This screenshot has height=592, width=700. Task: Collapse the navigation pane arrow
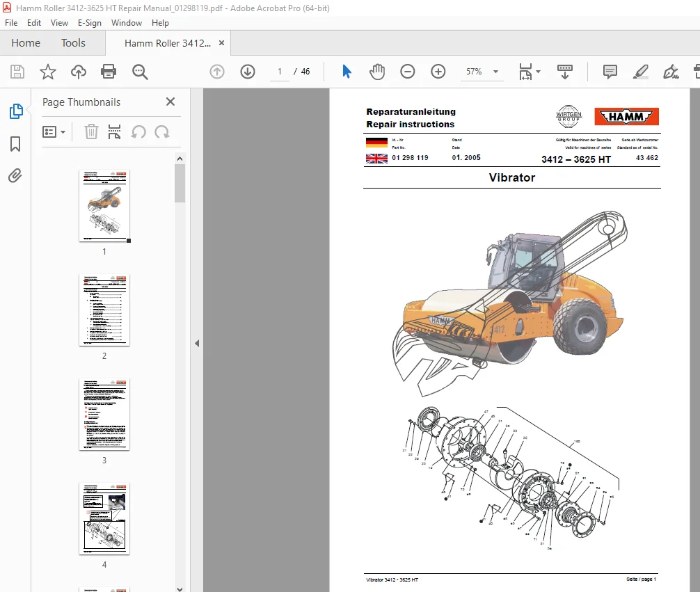[197, 344]
